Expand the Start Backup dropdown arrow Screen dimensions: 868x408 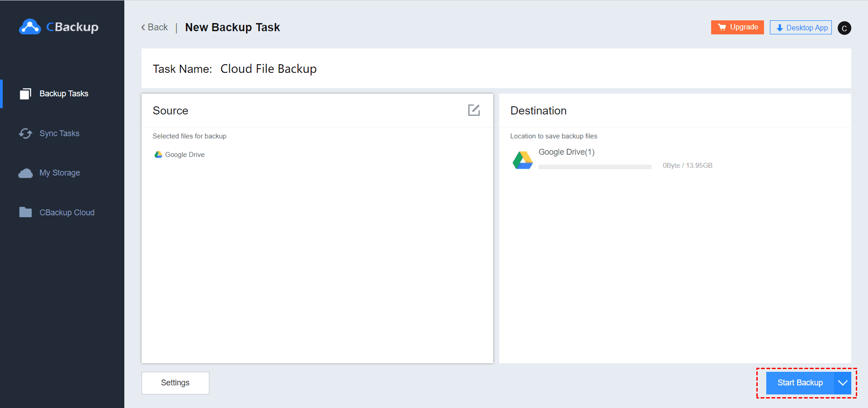coord(842,383)
